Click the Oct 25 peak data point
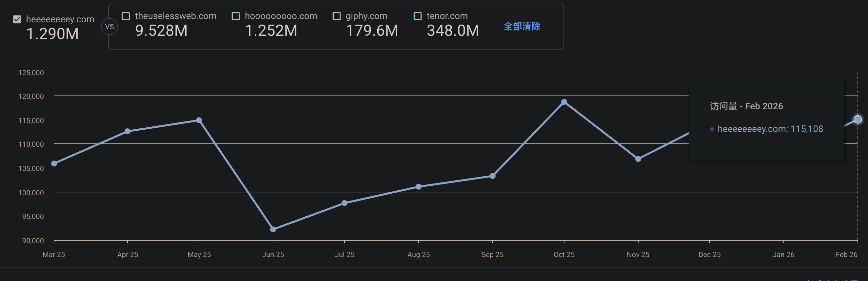This screenshot has height=281, width=868. (x=564, y=102)
